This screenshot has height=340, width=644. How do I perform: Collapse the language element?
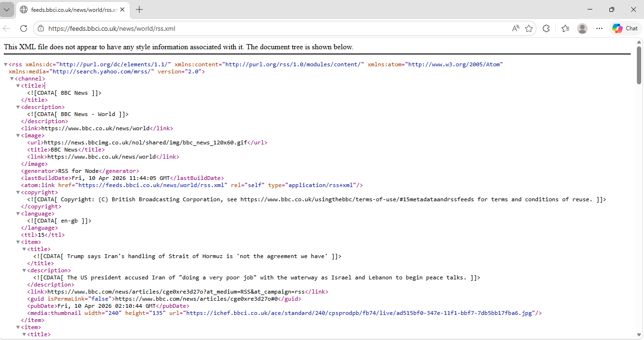pyautogui.click(x=18, y=214)
